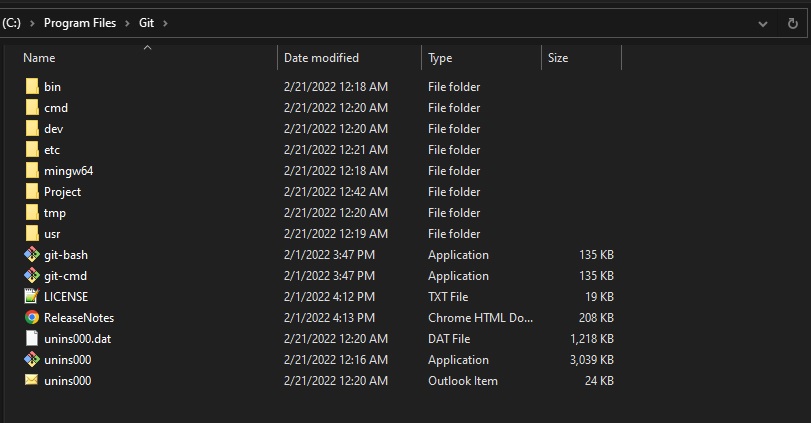The width and height of the screenshot is (811, 423).
Task: Select the git-bash application icon
Action: 31,255
